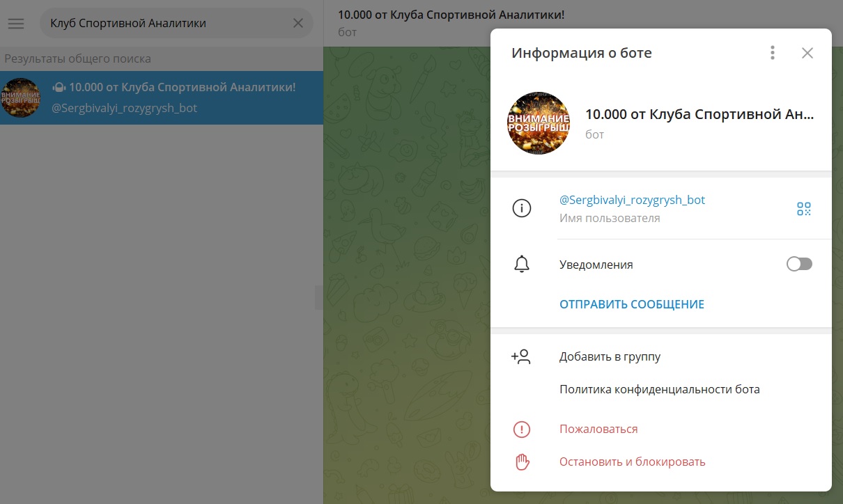Select the bot result in search list
The image size is (843, 504).
tap(162, 98)
